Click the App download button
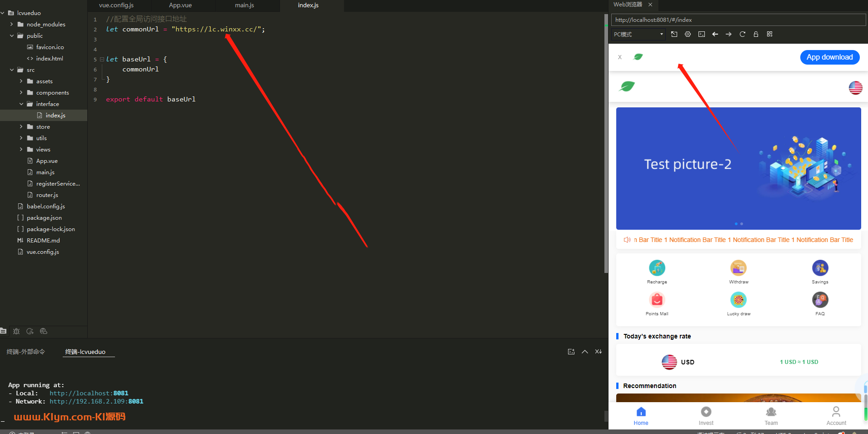Screen dimensions: 868x434 click(x=829, y=57)
